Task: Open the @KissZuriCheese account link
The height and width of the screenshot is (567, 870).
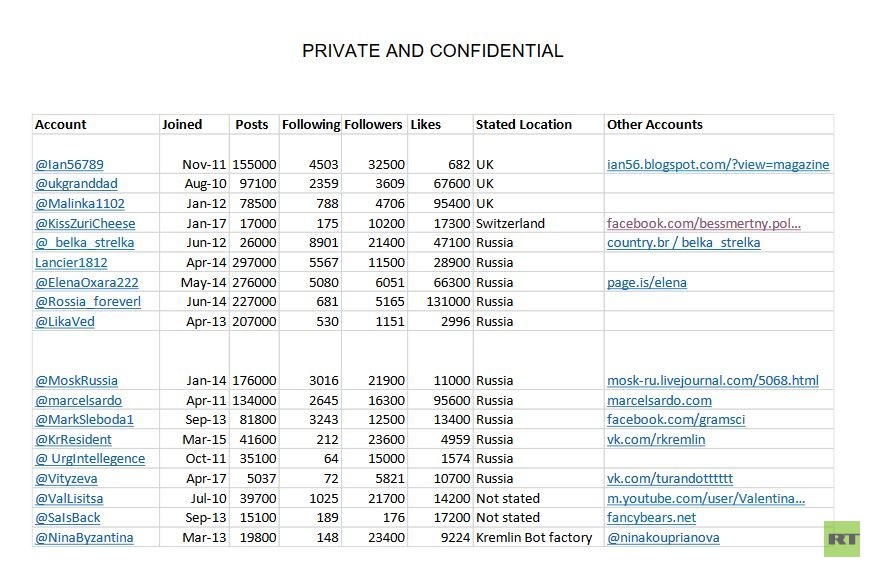Action: (x=85, y=223)
